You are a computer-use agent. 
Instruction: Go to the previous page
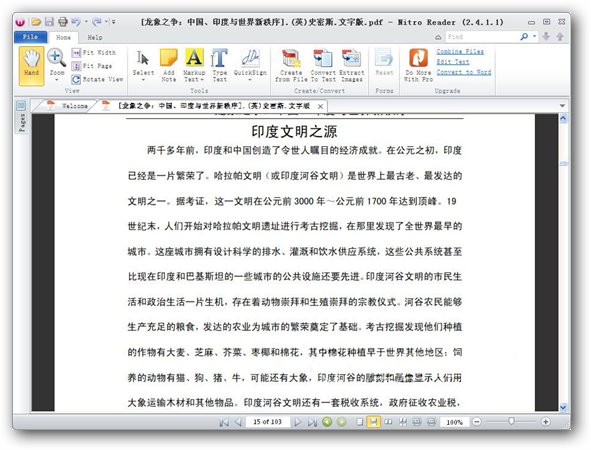click(238, 422)
